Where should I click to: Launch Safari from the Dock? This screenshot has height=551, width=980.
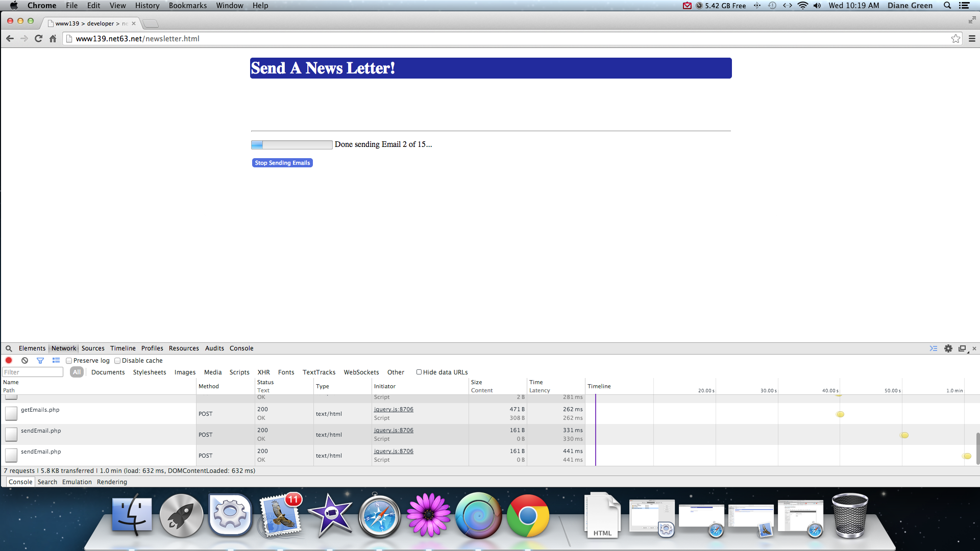point(380,516)
